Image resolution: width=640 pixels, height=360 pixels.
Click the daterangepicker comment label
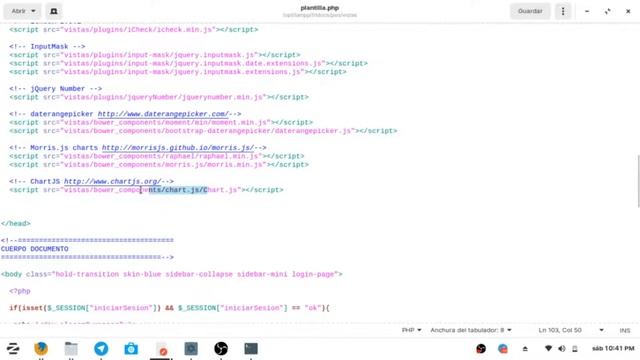[x=62, y=114]
